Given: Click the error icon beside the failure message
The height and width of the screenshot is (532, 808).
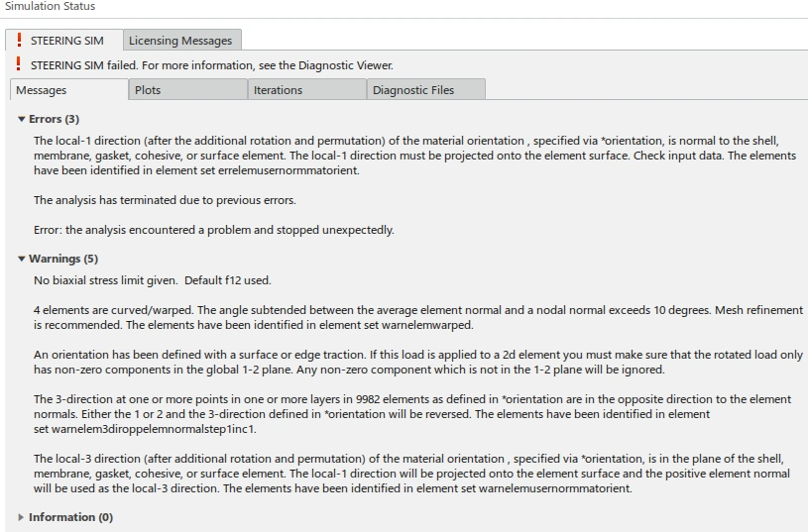Looking at the screenshot, I should coord(19,65).
